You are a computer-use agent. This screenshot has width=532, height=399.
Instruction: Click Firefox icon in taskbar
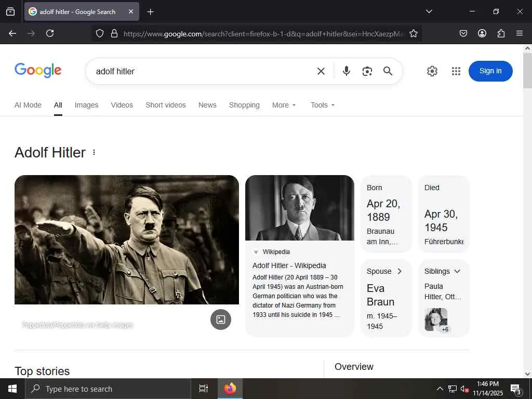230,389
